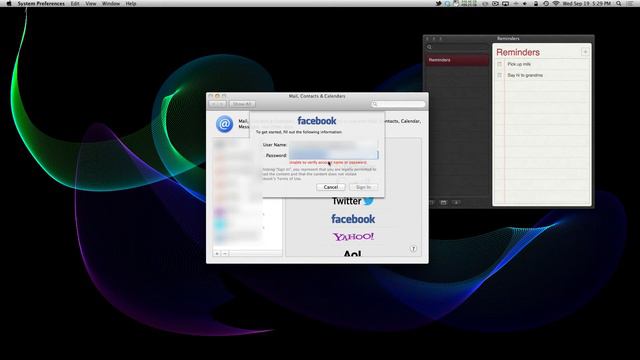Click the Reminders sidebar toggle icon
Image resolution: width=640 pixels, height=360 pixels.
(431, 202)
